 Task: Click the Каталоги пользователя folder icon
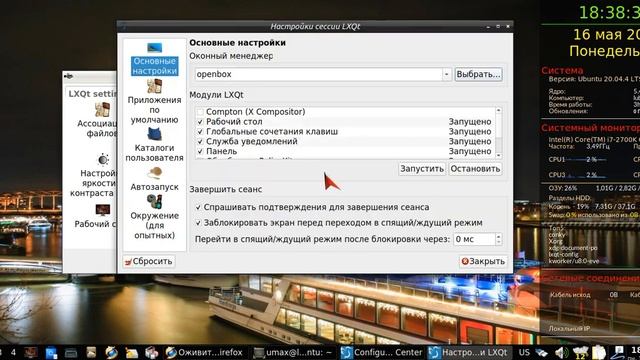[154, 134]
